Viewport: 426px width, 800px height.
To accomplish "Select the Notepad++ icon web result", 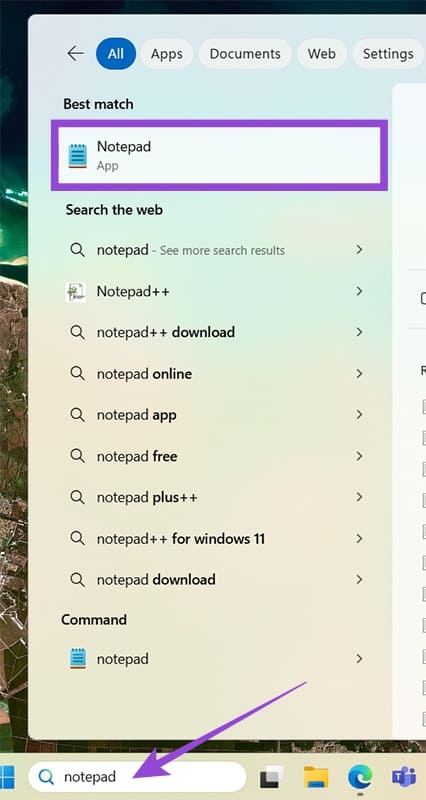I will [x=76, y=292].
